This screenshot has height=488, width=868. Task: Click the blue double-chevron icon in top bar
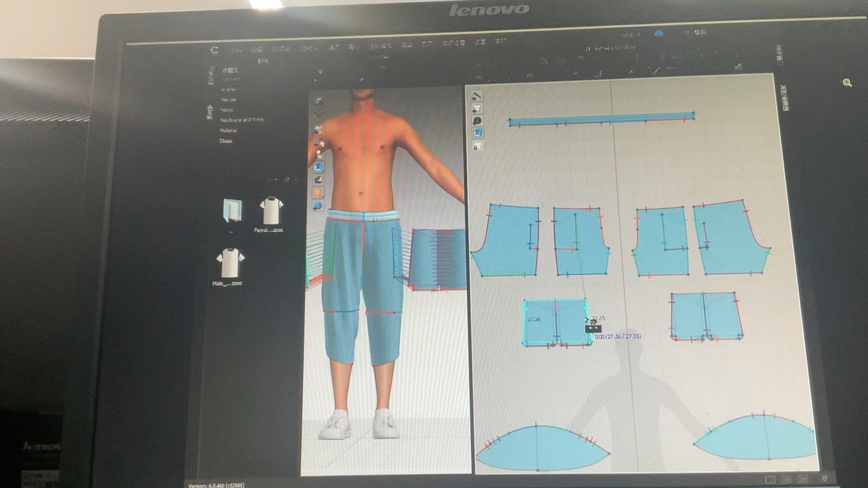tap(687, 33)
